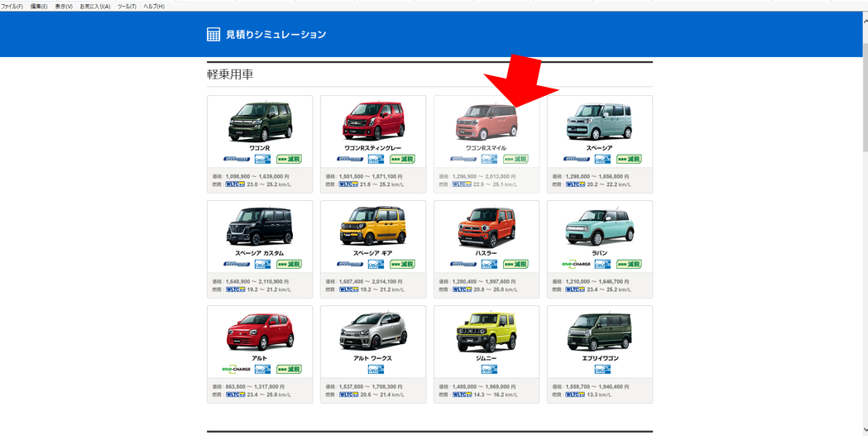Image resolution: width=868 pixels, height=436 pixels.
Task: Click the calculator icon beside 見積りシミュレーション
Action: (x=213, y=34)
